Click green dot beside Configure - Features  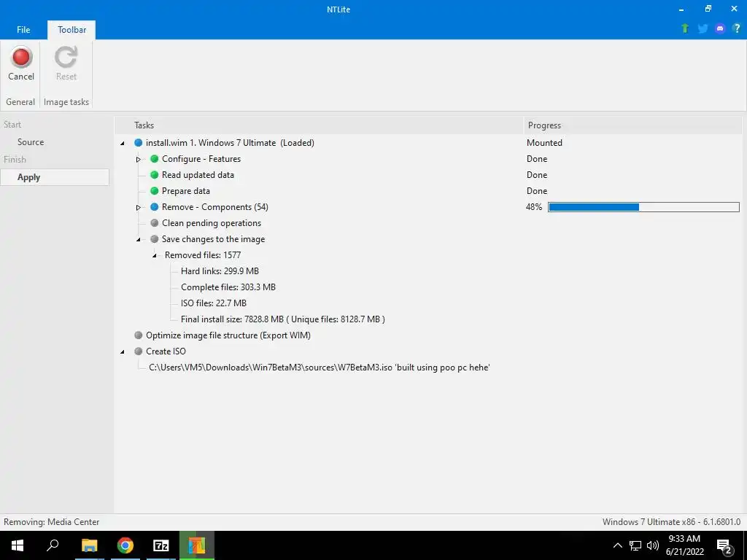155,159
